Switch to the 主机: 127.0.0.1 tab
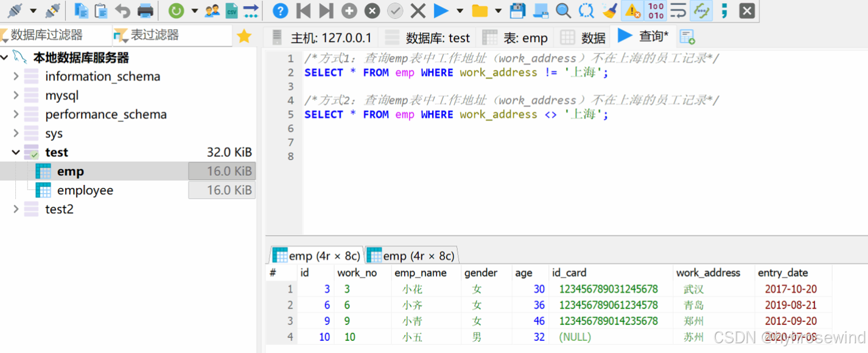 click(321, 38)
